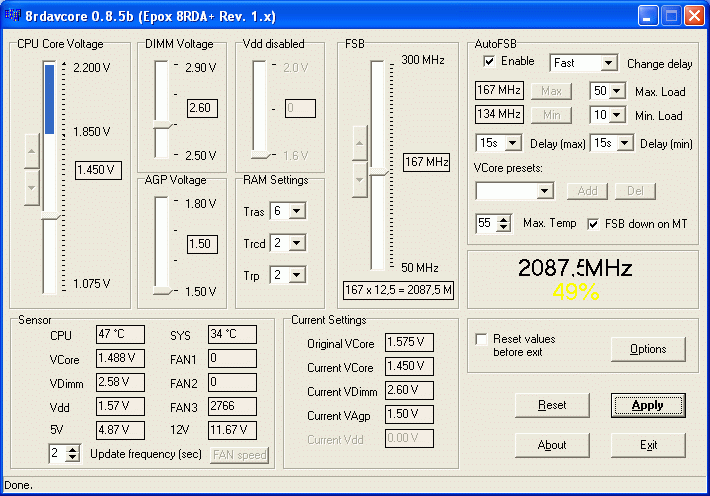Check Reset values before exit
Image resolution: width=710 pixels, height=496 pixels.
click(481, 339)
